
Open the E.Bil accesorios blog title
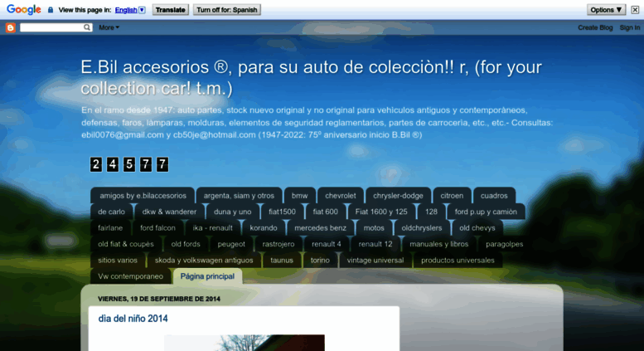pyautogui.click(x=311, y=78)
